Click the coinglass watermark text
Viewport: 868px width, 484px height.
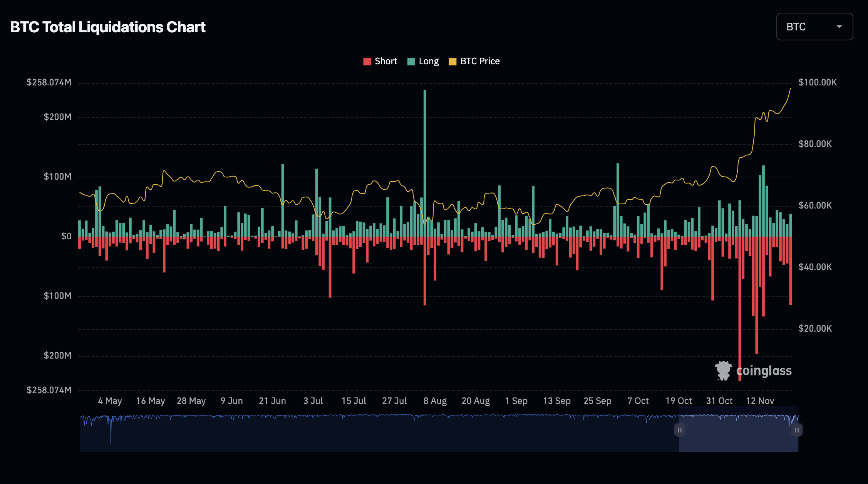coord(764,371)
